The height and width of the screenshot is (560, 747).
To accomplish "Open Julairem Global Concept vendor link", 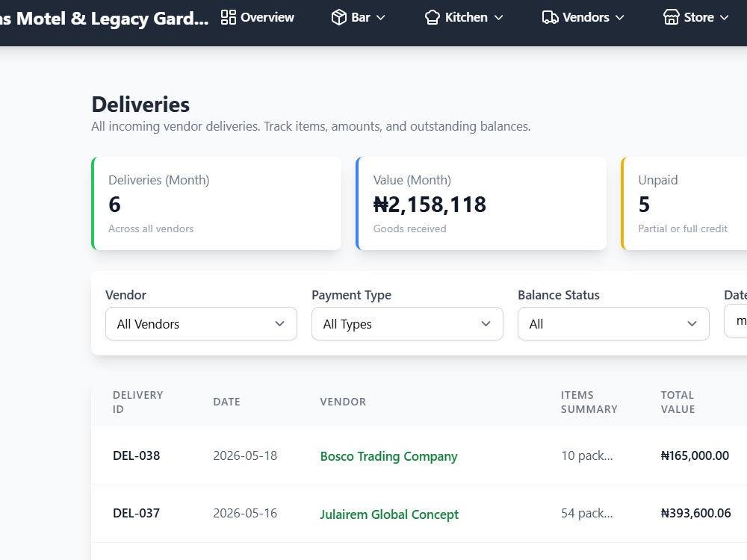I will pos(389,514).
